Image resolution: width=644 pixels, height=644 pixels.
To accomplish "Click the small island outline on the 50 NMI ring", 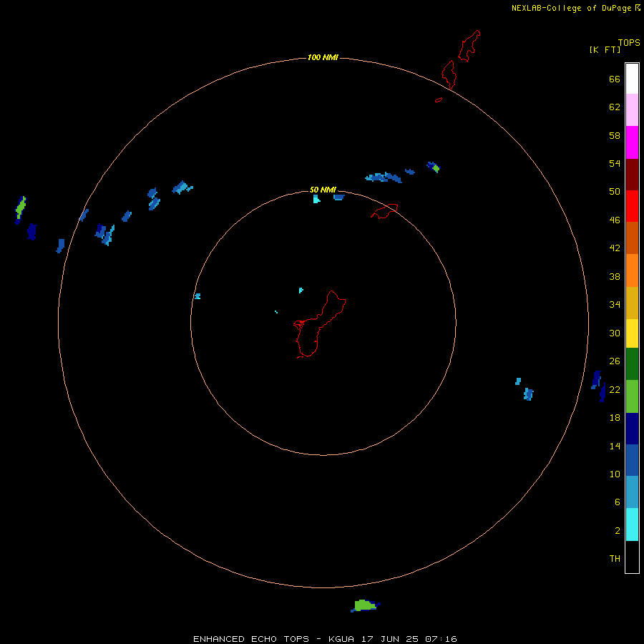I will [384, 211].
